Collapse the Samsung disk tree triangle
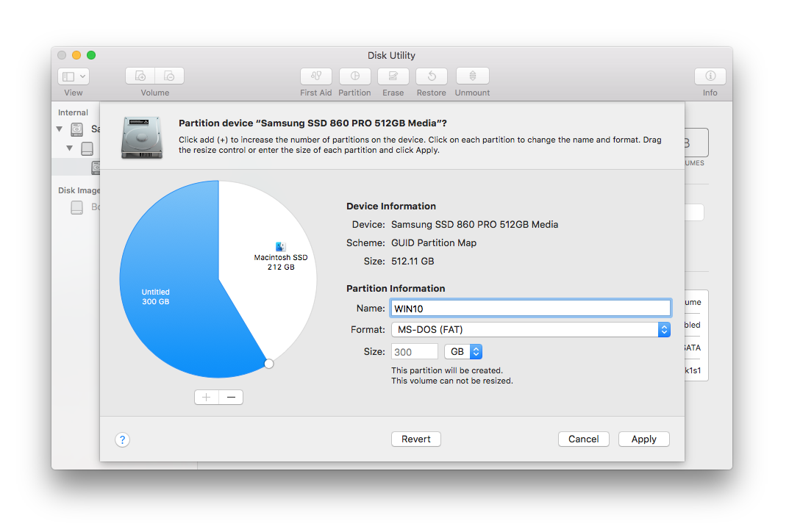 tap(60, 129)
